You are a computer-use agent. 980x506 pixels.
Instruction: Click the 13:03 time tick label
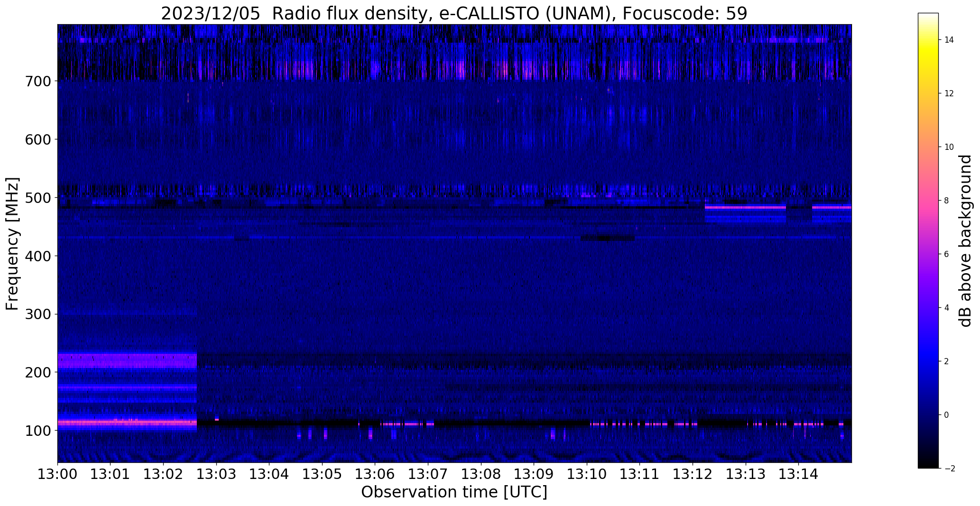[x=216, y=474]
